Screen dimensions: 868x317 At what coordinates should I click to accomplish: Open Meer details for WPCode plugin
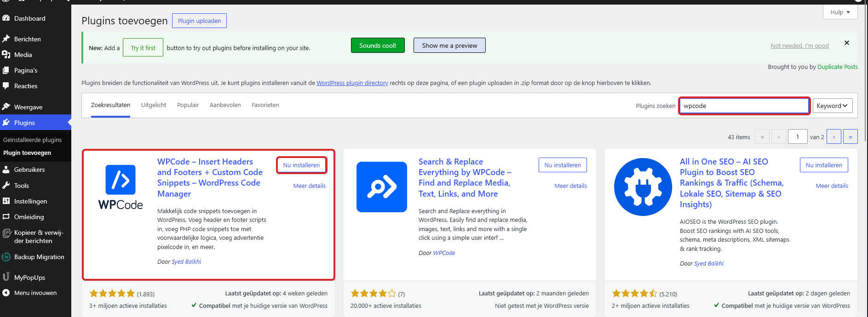coord(310,186)
